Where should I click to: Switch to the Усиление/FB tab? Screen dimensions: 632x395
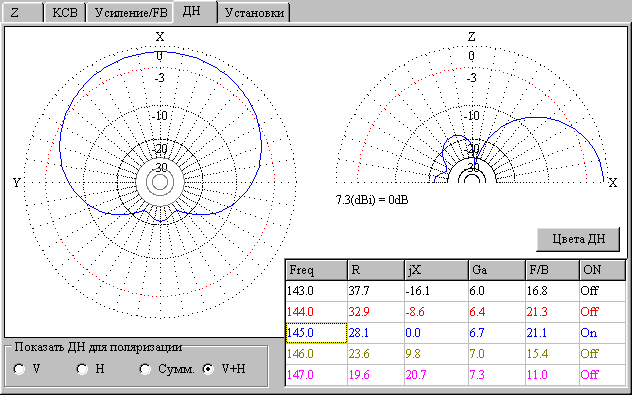[x=131, y=12]
